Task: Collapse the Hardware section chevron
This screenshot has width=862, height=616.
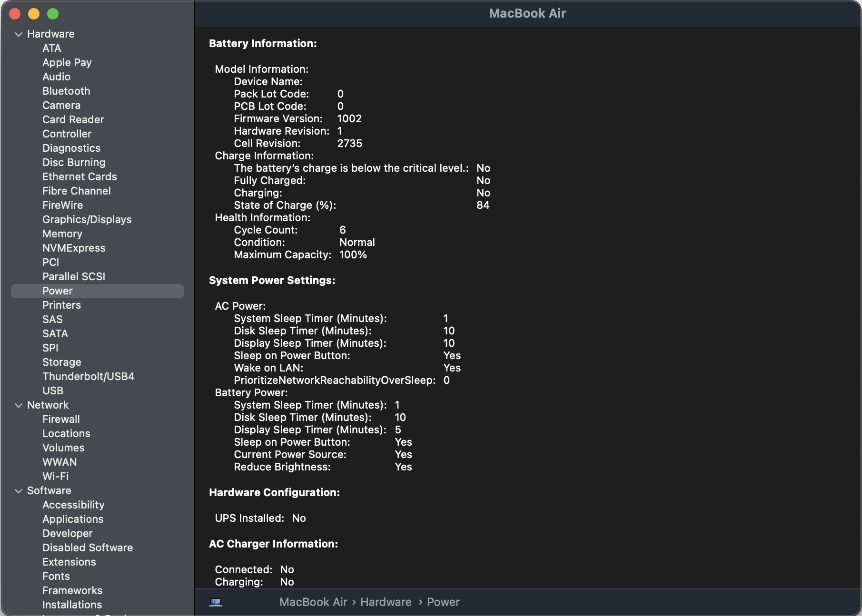Action: click(x=19, y=34)
